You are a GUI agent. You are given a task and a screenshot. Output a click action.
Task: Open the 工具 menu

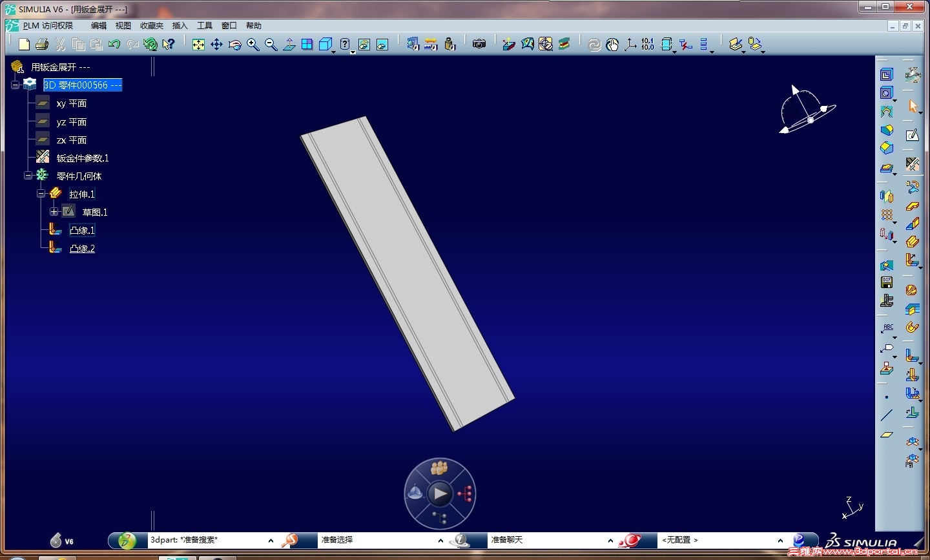click(205, 26)
